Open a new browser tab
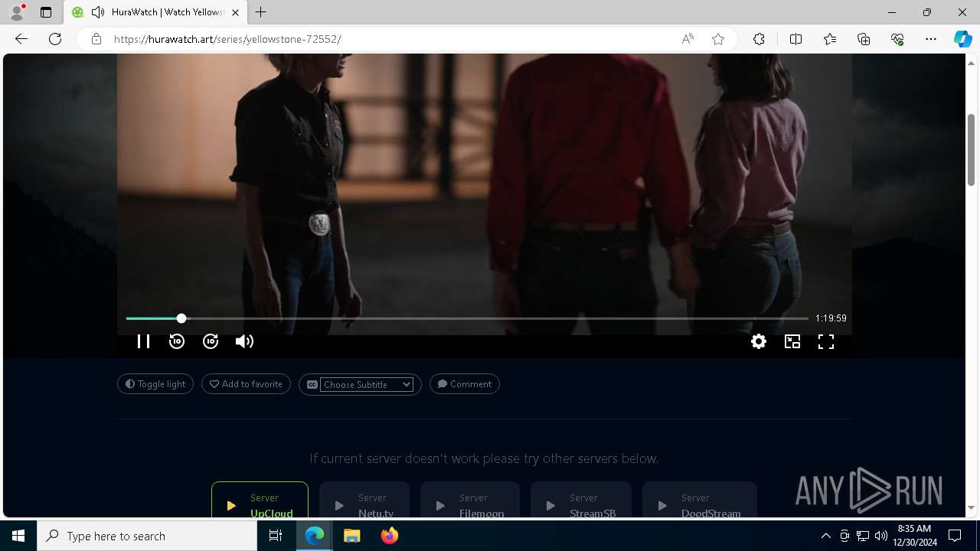 tap(261, 12)
